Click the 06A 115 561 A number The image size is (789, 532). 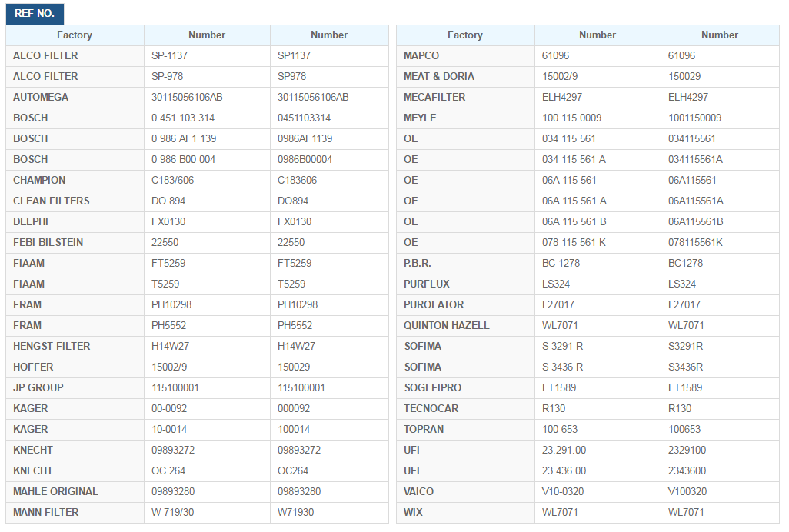pos(574,201)
